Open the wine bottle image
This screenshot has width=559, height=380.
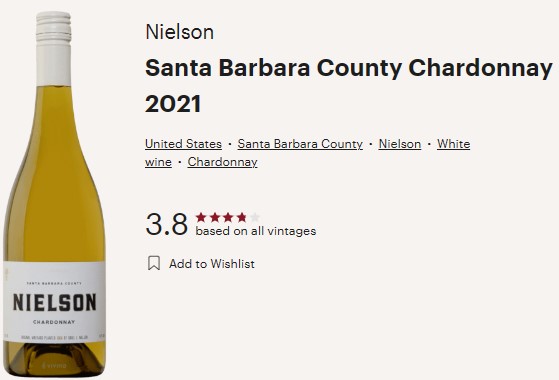coord(54,194)
